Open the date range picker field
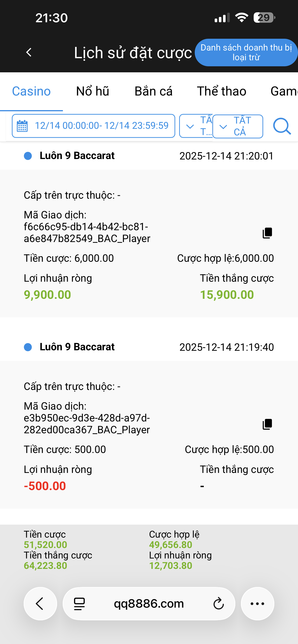 [x=101, y=126]
